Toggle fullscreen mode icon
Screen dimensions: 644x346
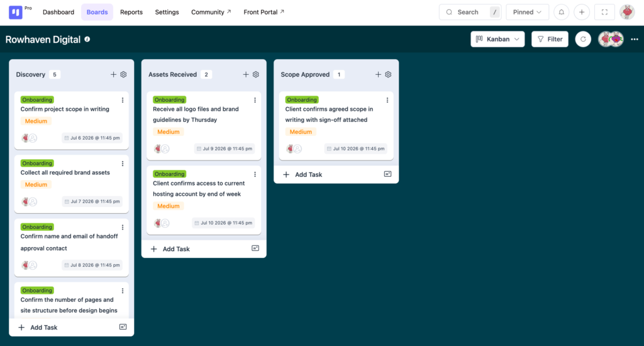click(604, 13)
